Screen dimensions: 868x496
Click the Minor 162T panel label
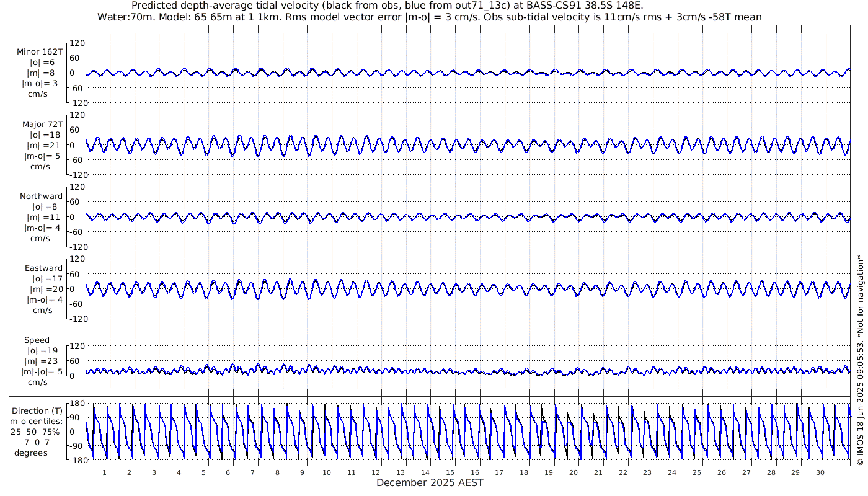pyautogui.click(x=40, y=52)
